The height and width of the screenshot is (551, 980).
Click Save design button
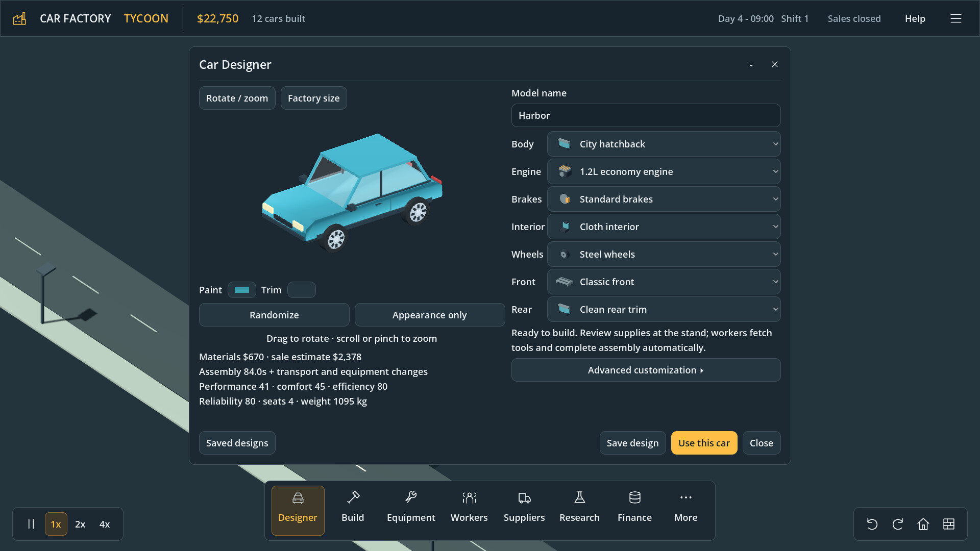click(632, 443)
